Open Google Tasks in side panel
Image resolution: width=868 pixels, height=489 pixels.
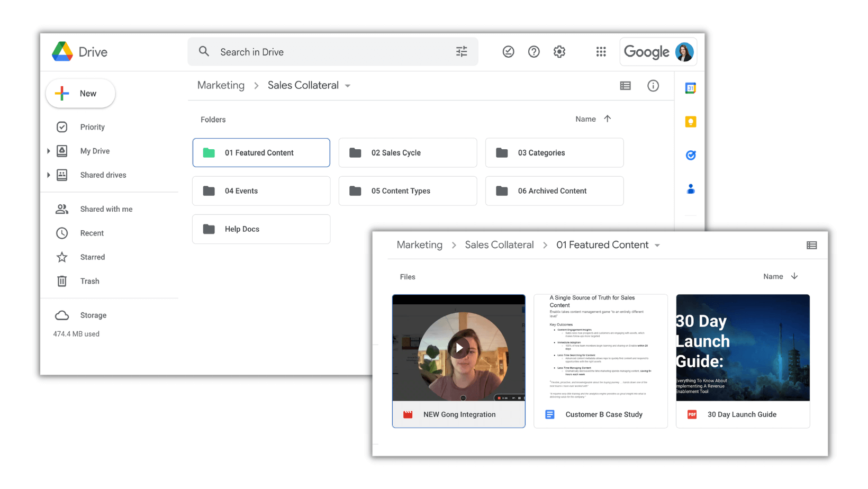[x=690, y=155]
